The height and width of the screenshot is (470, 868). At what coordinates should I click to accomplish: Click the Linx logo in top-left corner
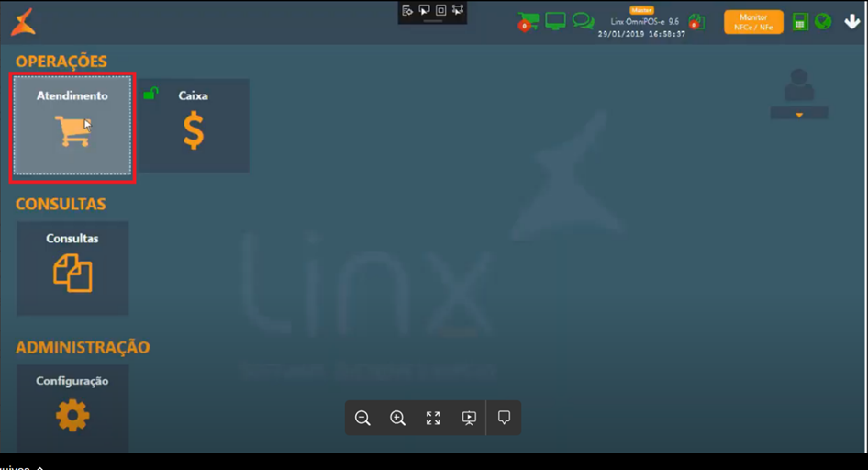[23, 22]
